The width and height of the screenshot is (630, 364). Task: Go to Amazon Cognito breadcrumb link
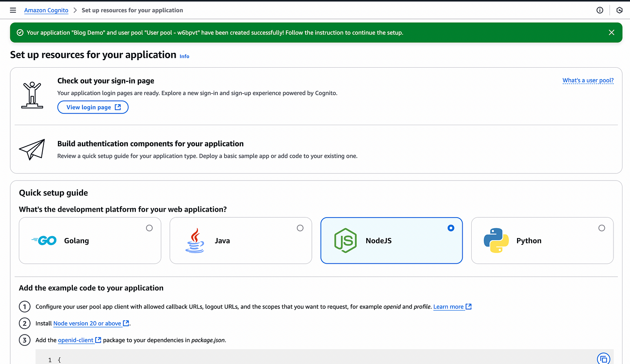pyautogui.click(x=46, y=10)
